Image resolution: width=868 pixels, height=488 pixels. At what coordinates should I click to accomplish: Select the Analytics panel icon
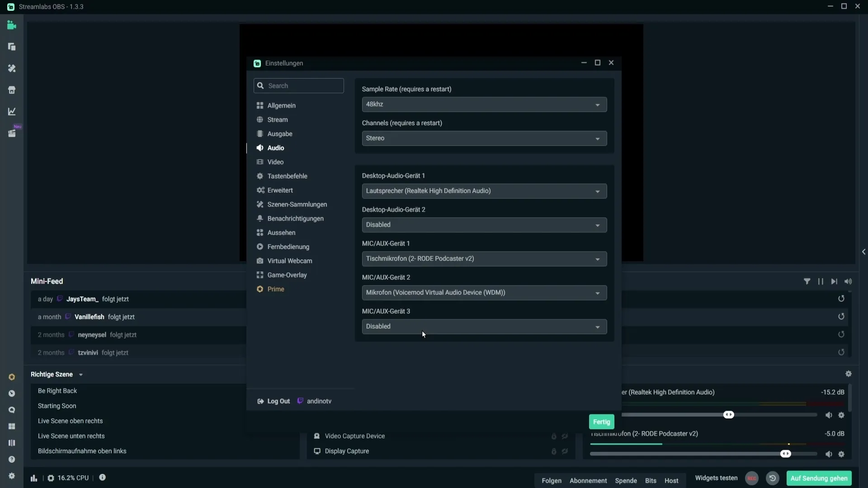pos(12,112)
